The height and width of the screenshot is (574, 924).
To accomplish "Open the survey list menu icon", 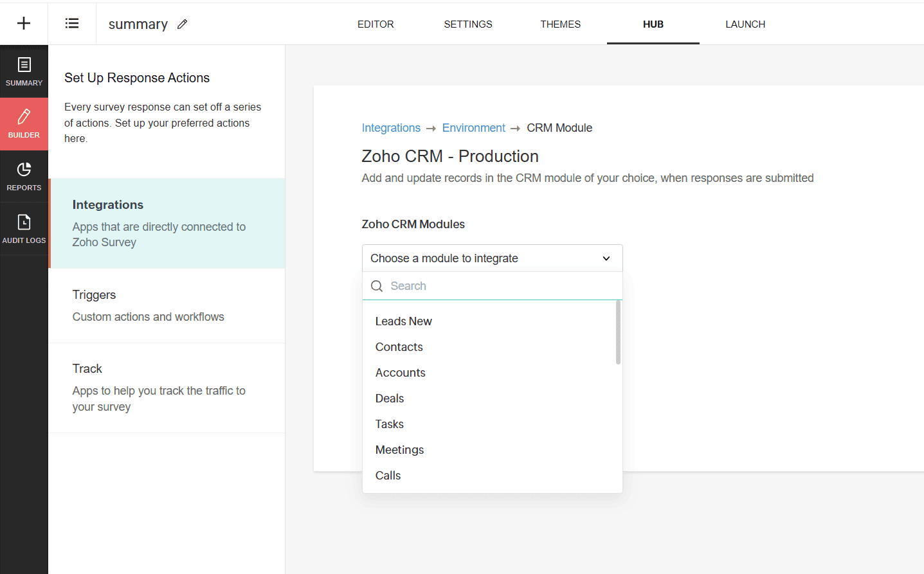I will coord(72,24).
